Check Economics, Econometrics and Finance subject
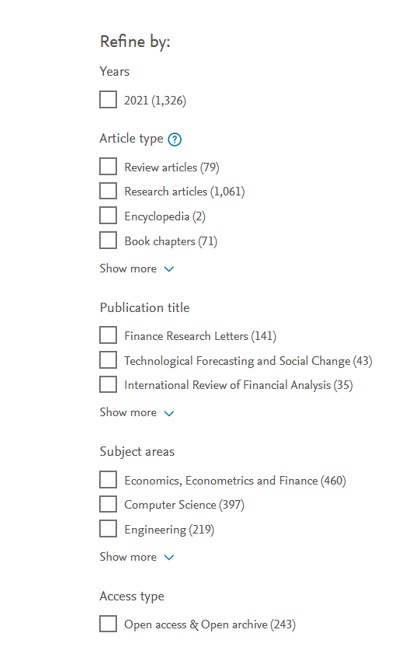Image resolution: width=418 pixels, height=665 pixels. coord(108,480)
